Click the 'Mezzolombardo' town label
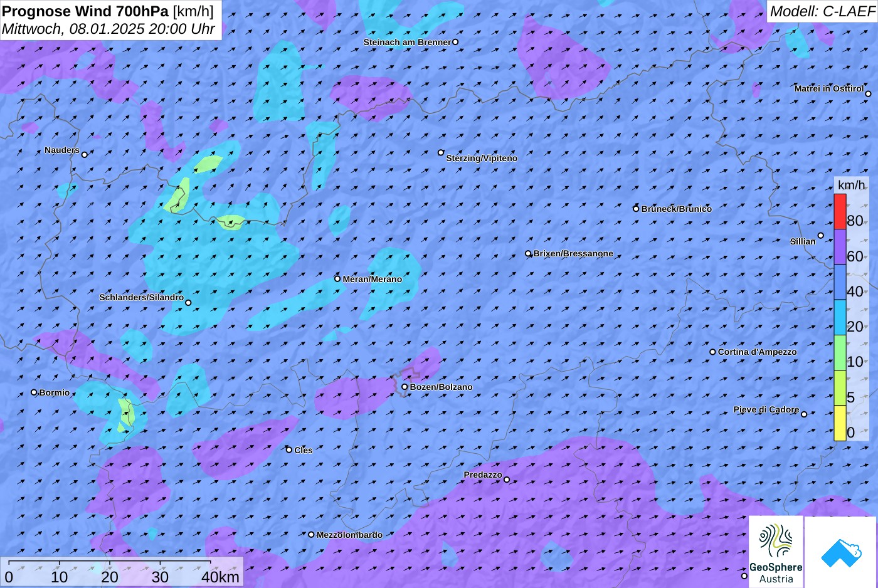Viewport: 878px width, 588px height. [x=349, y=535]
